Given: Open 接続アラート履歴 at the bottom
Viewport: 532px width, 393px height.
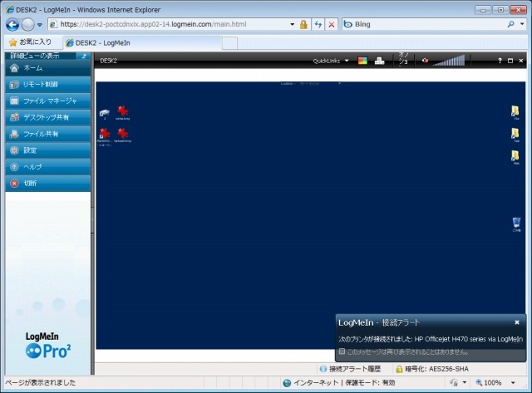Looking at the screenshot, I should [351, 369].
